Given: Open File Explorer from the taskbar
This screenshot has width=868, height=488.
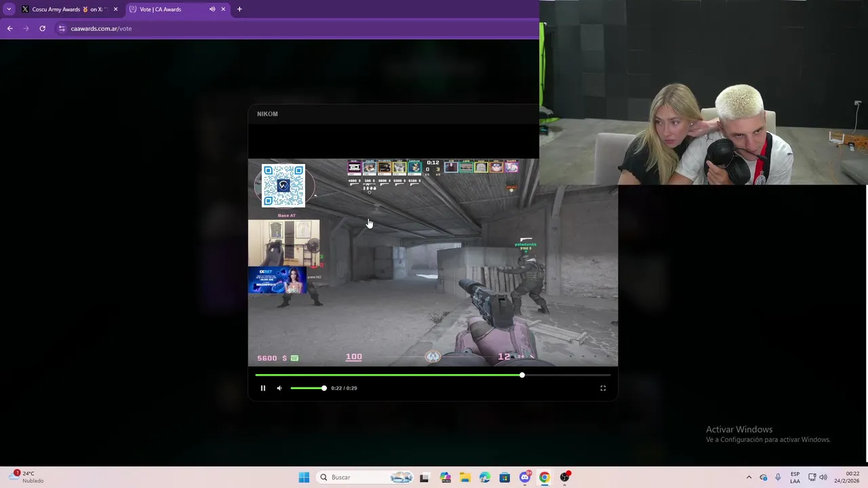Looking at the screenshot, I should 465,477.
